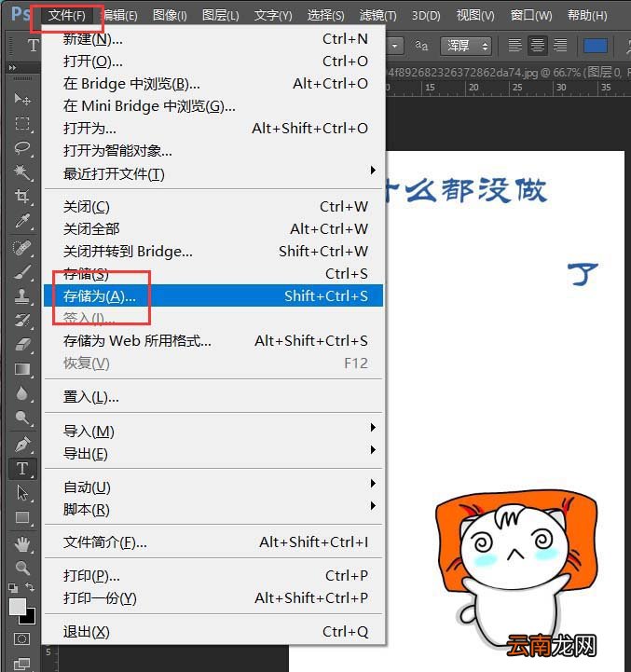Reset default foreground and background colors

coord(13,587)
